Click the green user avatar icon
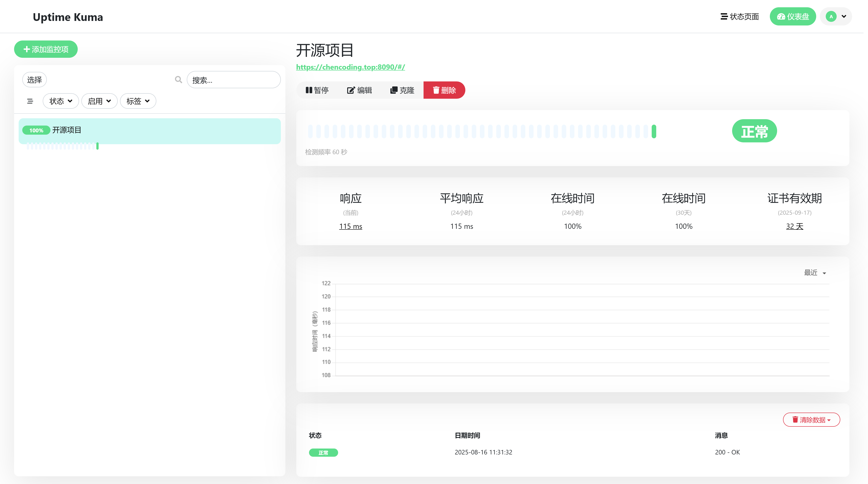Screen dimensions: 868x484 pos(831,17)
